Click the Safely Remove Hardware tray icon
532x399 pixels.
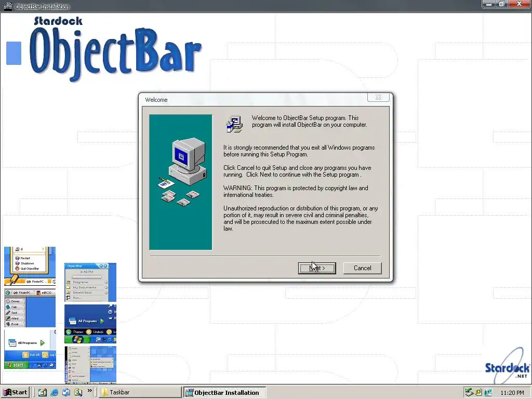point(469,392)
